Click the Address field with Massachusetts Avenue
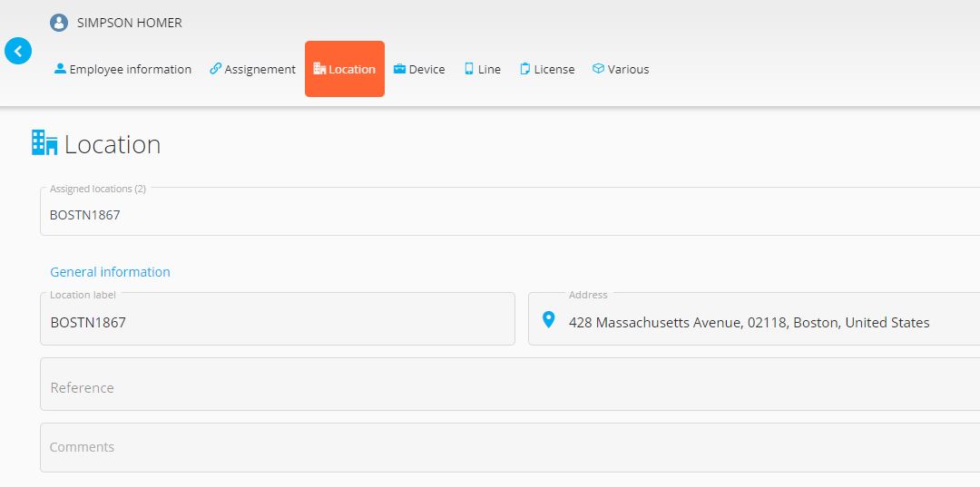The image size is (980, 487). coord(754,318)
